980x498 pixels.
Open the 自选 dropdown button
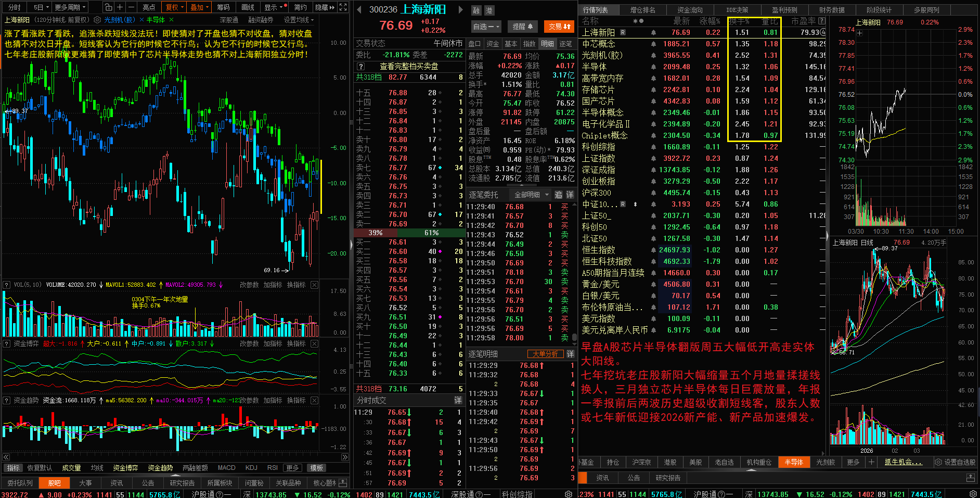tap(486, 27)
